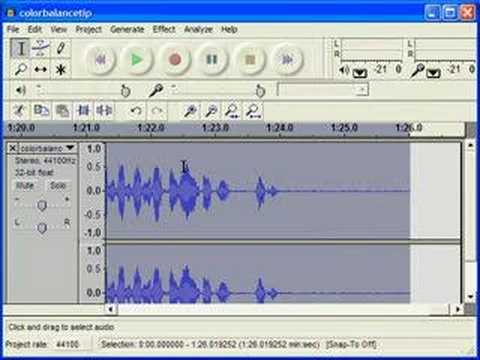The width and height of the screenshot is (480, 360).
Task: Select the Time Shift tool
Action: (x=40, y=69)
